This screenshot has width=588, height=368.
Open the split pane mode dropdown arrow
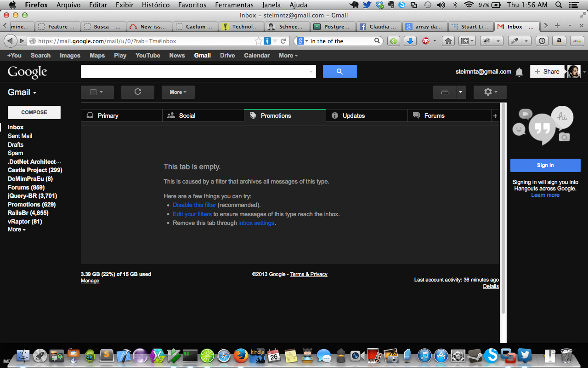(x=461, y=92)
